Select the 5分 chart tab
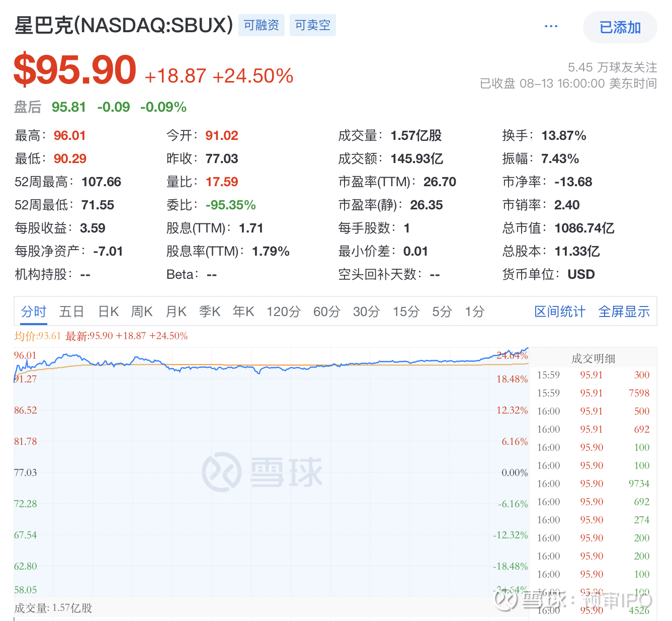The height and width of the screenshot is (621, 672). point(442,312)
